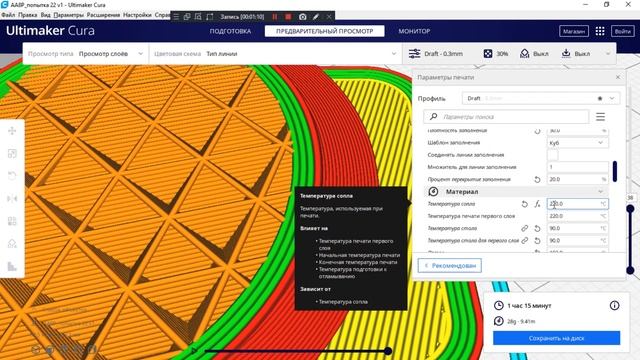Collapse the Material section

click(600, 191)
